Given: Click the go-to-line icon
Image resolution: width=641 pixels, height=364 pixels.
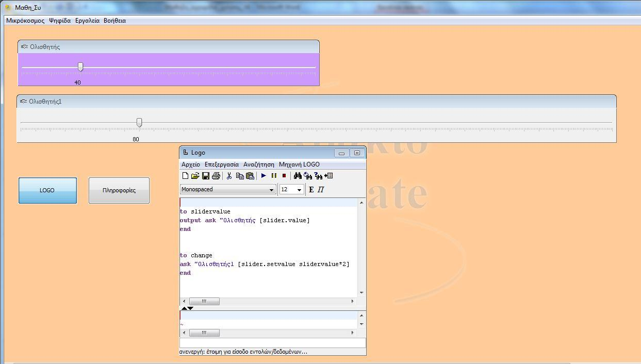Looking at the screenshot, I should pyautogui.click(x=328, y=176).
